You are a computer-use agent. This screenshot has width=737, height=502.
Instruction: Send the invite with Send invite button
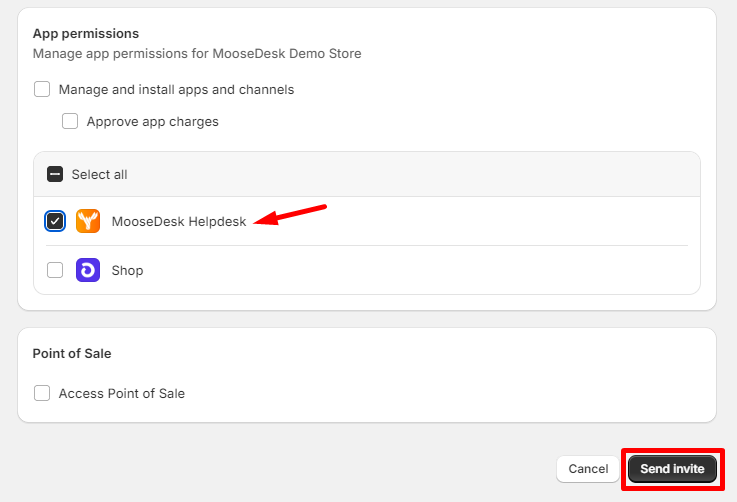[672, 469]
